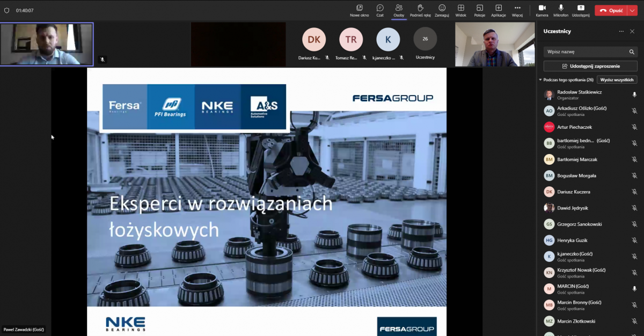
Task: Click muted mic icon for Dawid Jędrysik
Action: (x=634, y=208)
